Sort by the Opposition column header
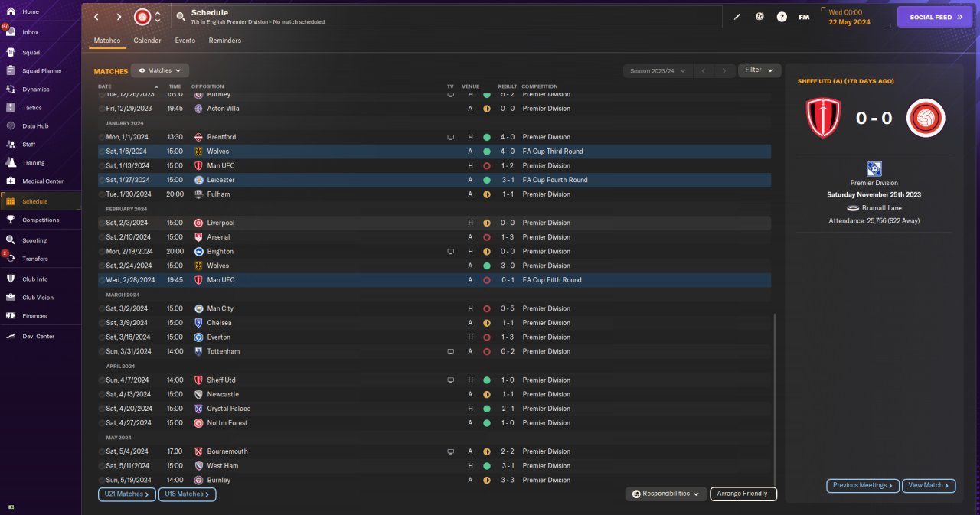This screenshot has width=980, height=515. 207,86
